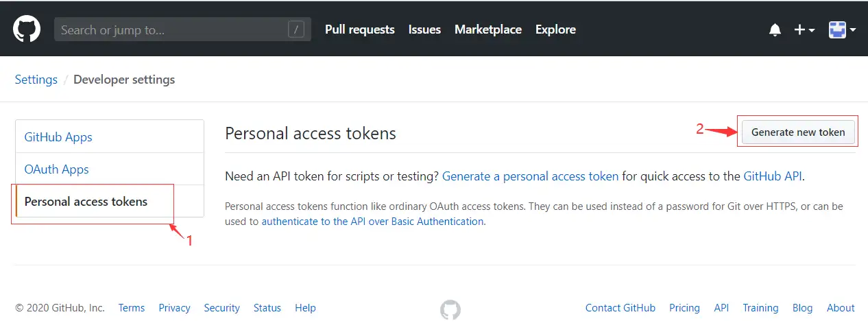The image size is (868, 332).
Task: Open the notifications bell icon
Action: pyautogui.click(x=775, y=30)
